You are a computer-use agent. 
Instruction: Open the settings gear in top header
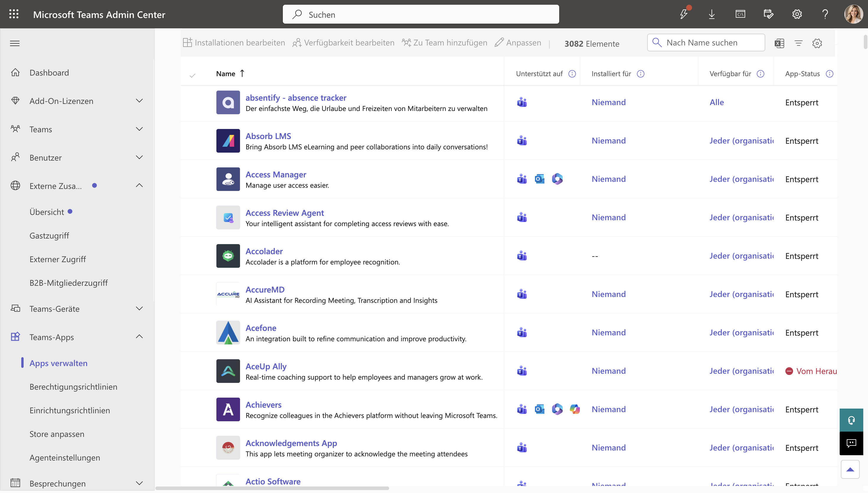tap(797, 14)
